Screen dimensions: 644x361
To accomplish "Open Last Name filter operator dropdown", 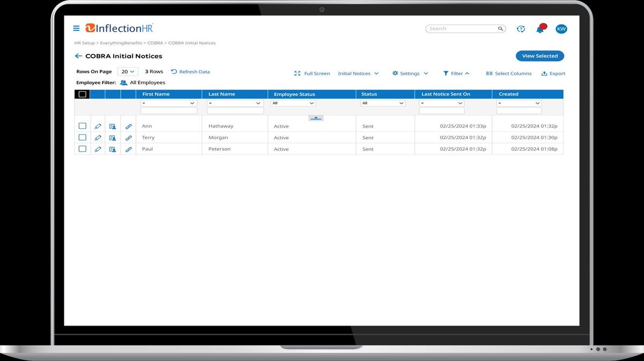I will tap(235, 103).
